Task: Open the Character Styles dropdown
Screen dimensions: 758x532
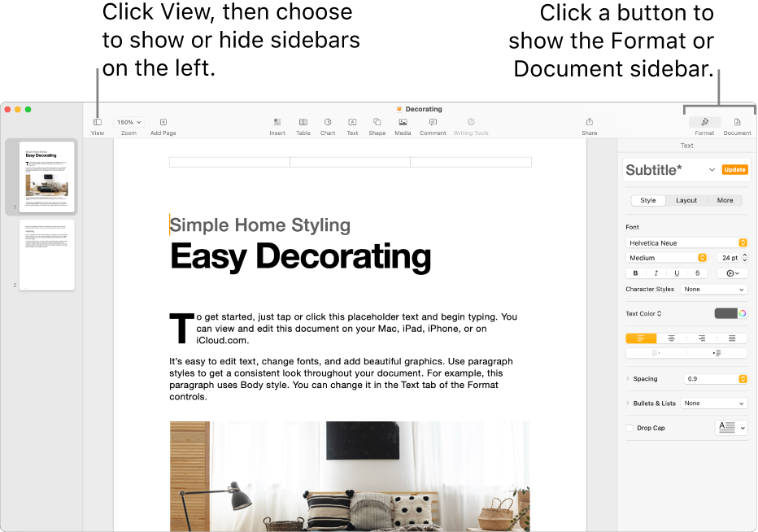Action: coord(713,289)
